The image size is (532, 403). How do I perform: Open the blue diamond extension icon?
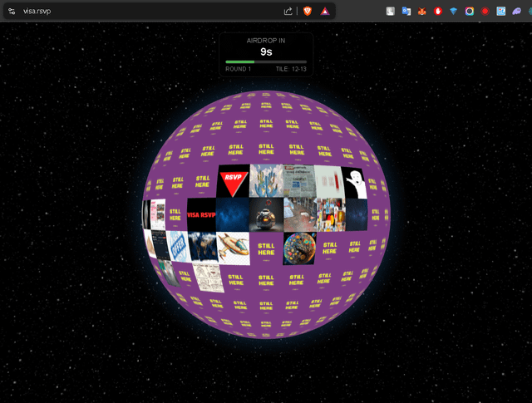(x=454, y=12)
